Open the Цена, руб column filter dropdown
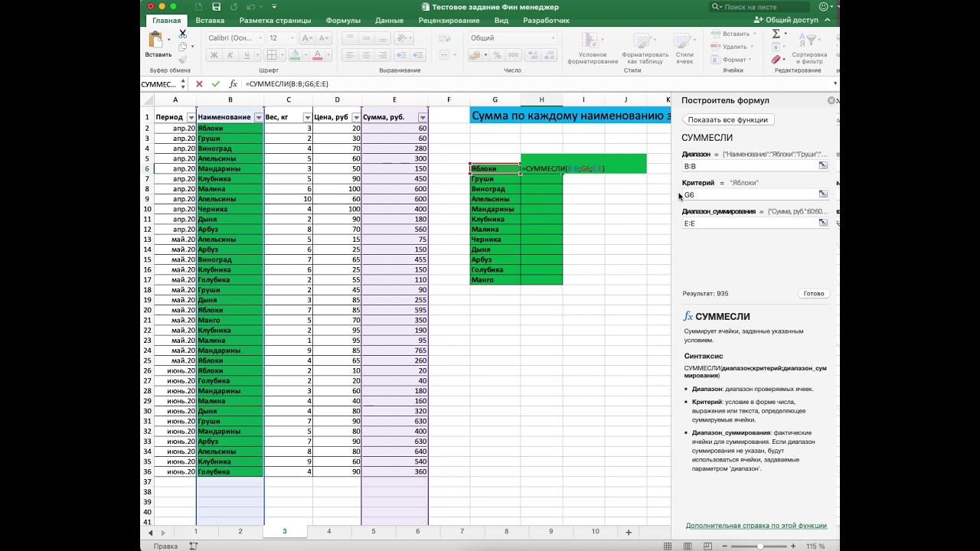Image resolution: width=980 pixels, height=551 pixels. pyautogui.click(x=356, y=117)
